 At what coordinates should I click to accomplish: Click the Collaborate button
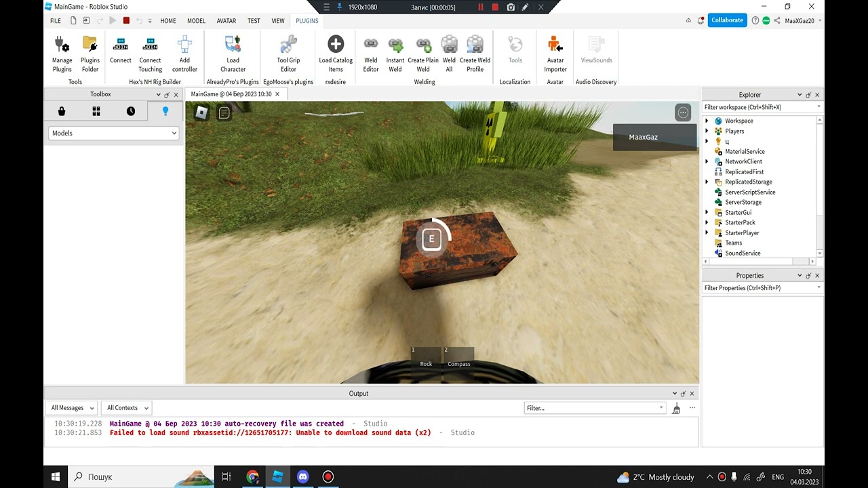coord(728,20)
